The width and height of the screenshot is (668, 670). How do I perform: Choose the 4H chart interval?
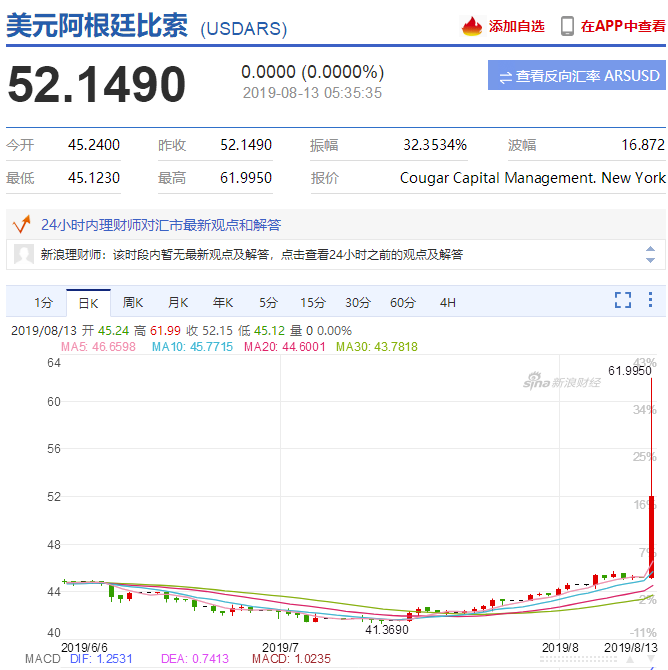pyautogui.click(x=447, y=302)
